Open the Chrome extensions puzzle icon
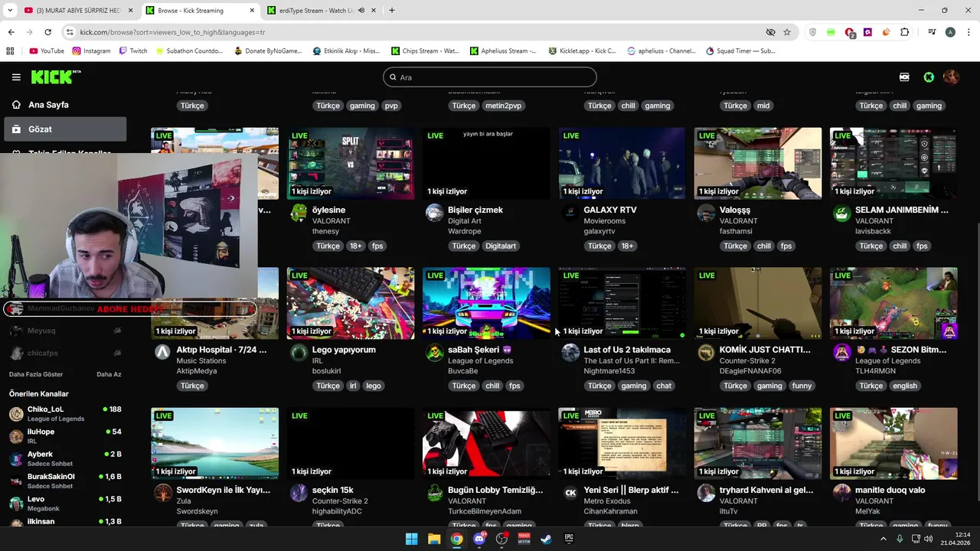980x551 pixels. [905, 32]
